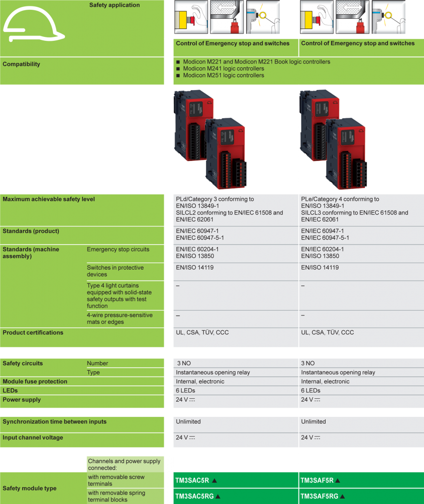The image size is (424, 504).
Task: Click the 'Type 4 light curtains' sub-label
Action: (119, 295)
